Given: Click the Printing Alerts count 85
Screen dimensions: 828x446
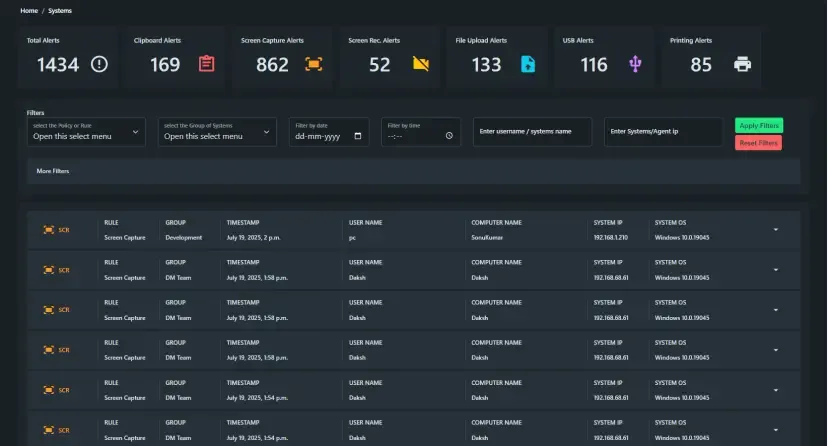Looking at the screenshot, I should point(701,65).
